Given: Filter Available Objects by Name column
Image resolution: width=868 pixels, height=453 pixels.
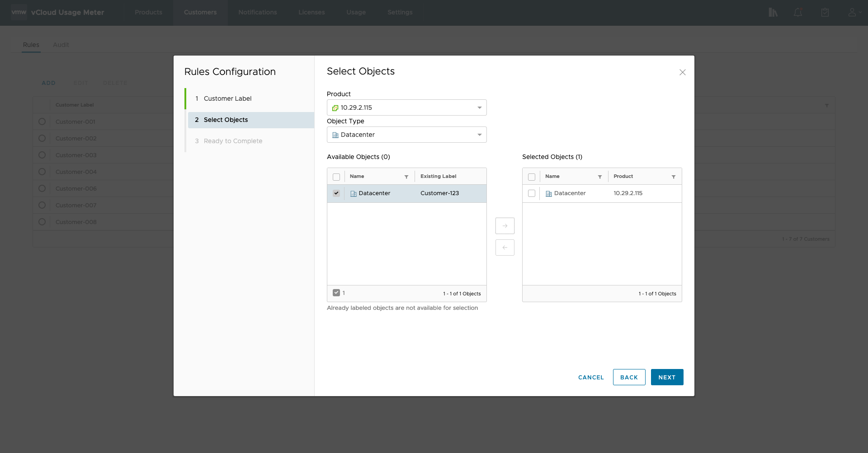Looking at the screenshot, I should 406,177.
